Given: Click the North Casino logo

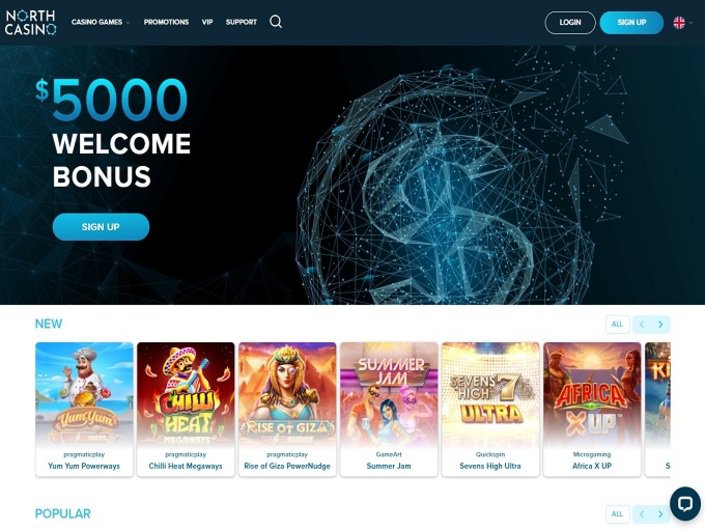Looking at the screenshot, I should 31,22.
